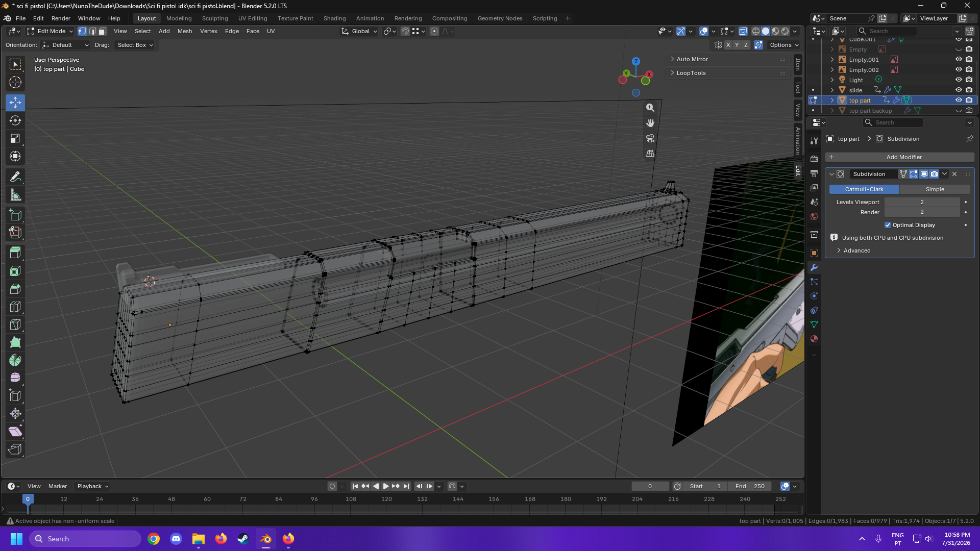Open the File menu
This screenshot has width=980, height=551.
[x=20, y=18]
